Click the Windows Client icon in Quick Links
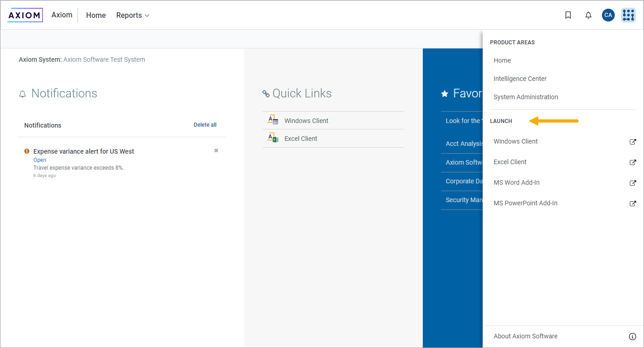644x348 pixels. coord(272,120)
